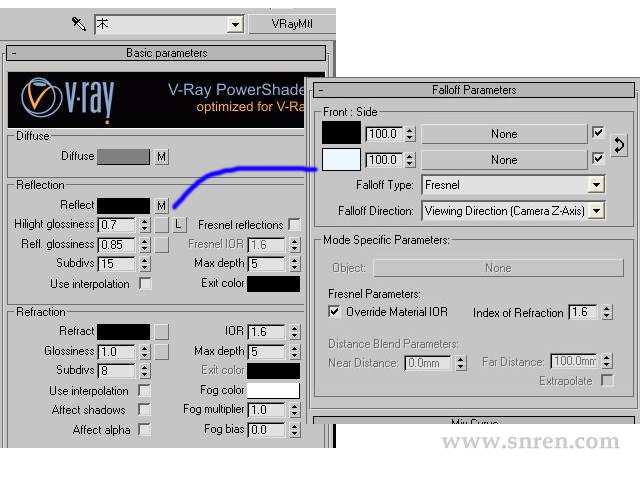Click the Index of Refraction field

click(583, 312)
